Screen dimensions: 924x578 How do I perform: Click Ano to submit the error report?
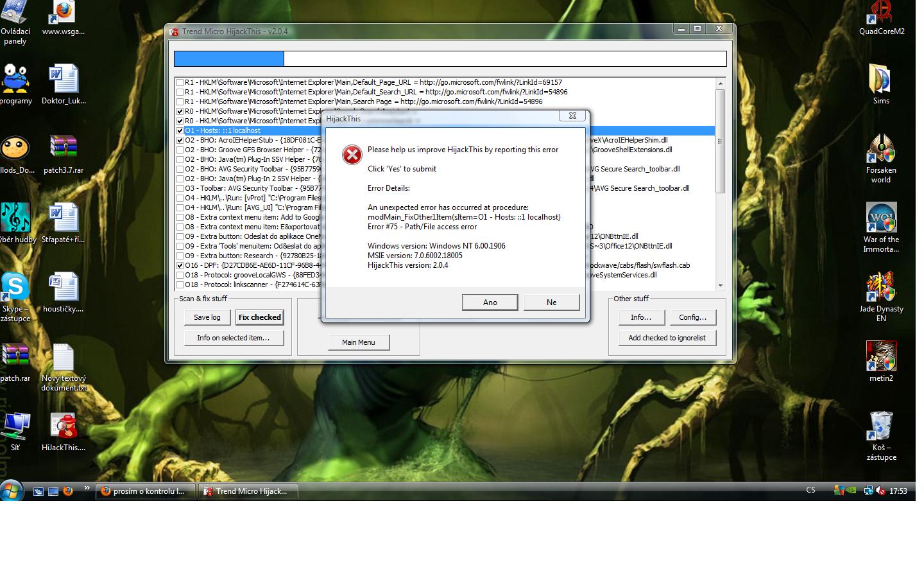tap(490, 302)
